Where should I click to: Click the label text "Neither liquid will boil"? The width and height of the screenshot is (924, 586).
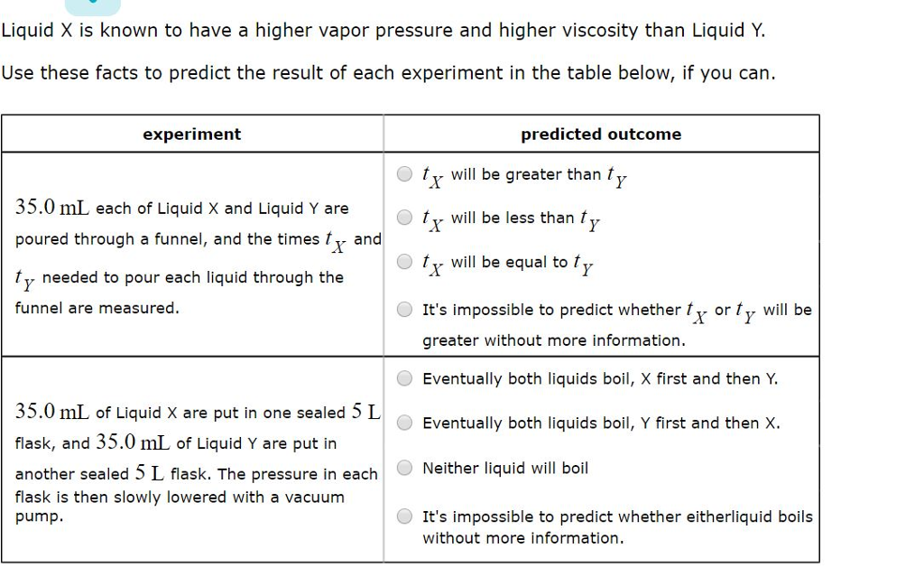coord(505,468)
